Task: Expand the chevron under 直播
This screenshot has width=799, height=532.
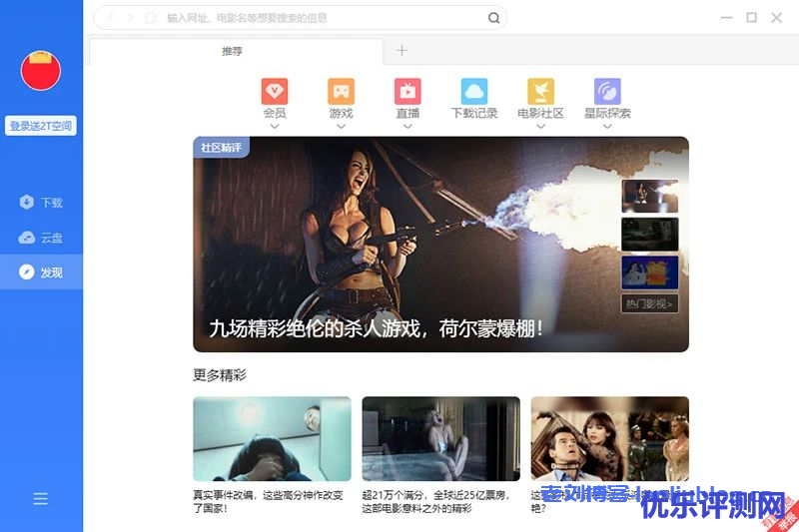Action: click(407, 126)
